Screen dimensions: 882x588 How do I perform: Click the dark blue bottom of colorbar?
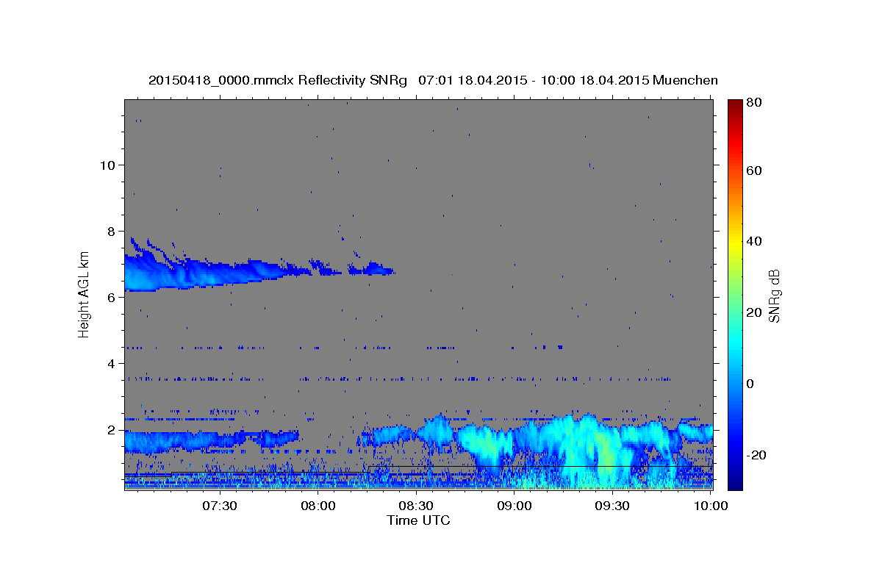coord(735,481)
